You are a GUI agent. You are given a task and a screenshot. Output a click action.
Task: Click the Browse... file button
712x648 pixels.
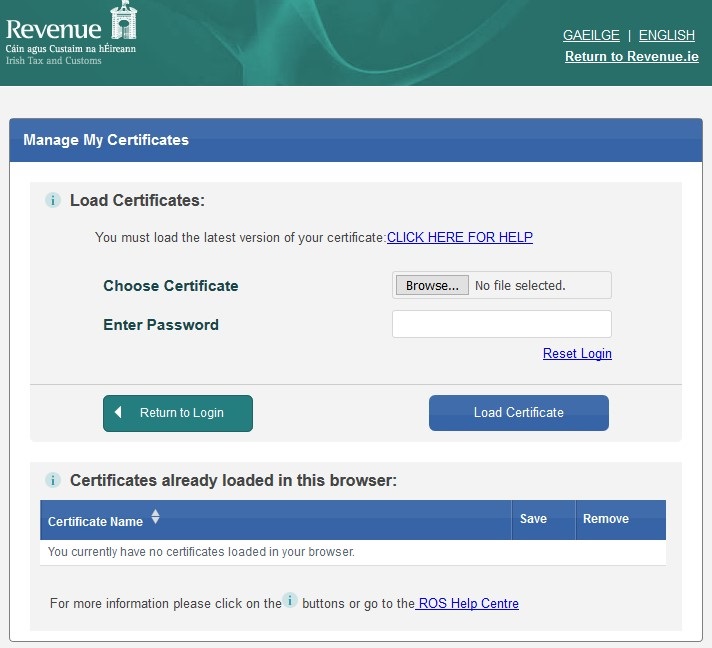point(432,285)
